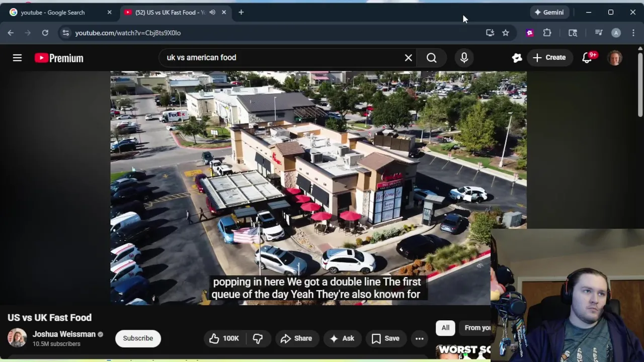
Task: Start voice search with microphone
Action: (464, 58)
